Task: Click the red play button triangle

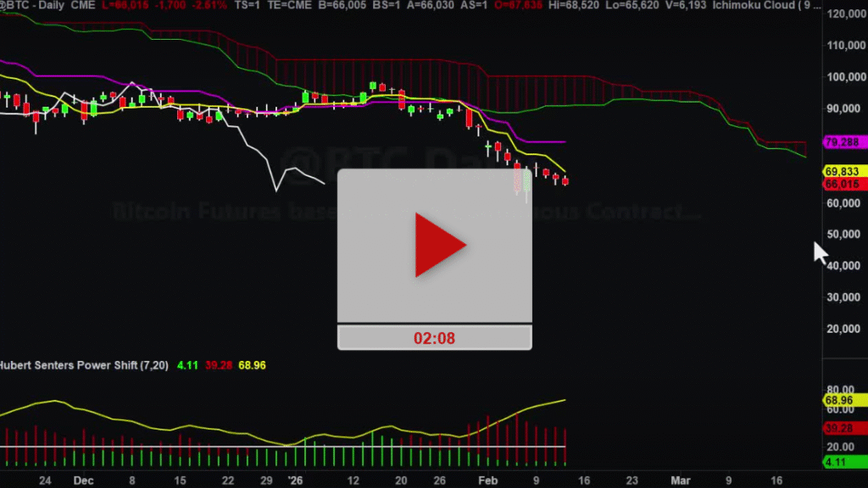Action: pyautogui.click(x=438, y=246)
